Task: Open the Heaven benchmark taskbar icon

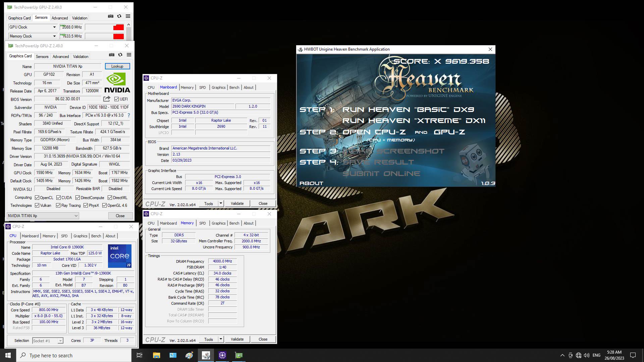Action: (206, 355)
